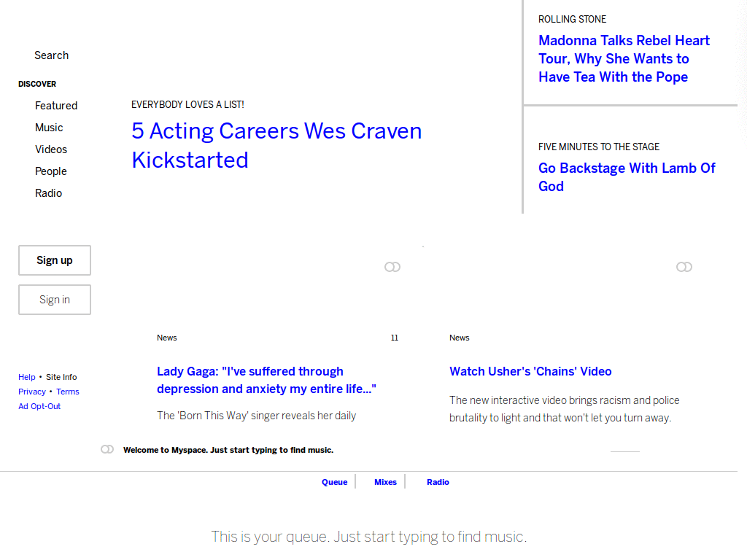Click the 'Born This Way' singer description

[x=256, y=416]
